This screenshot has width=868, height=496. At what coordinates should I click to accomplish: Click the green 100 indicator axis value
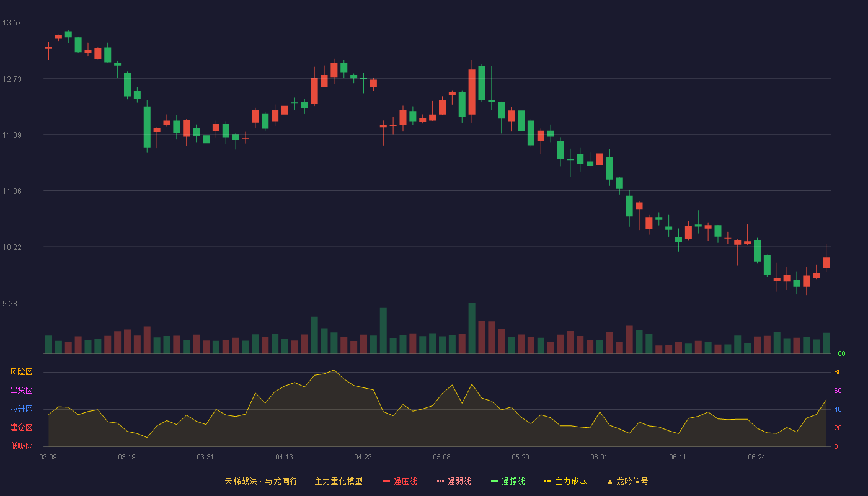pyautogui.click(x=839, y=353)
